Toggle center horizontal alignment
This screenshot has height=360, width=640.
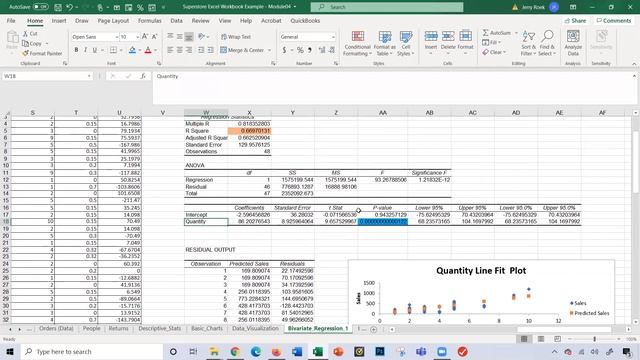pos(180,50)
